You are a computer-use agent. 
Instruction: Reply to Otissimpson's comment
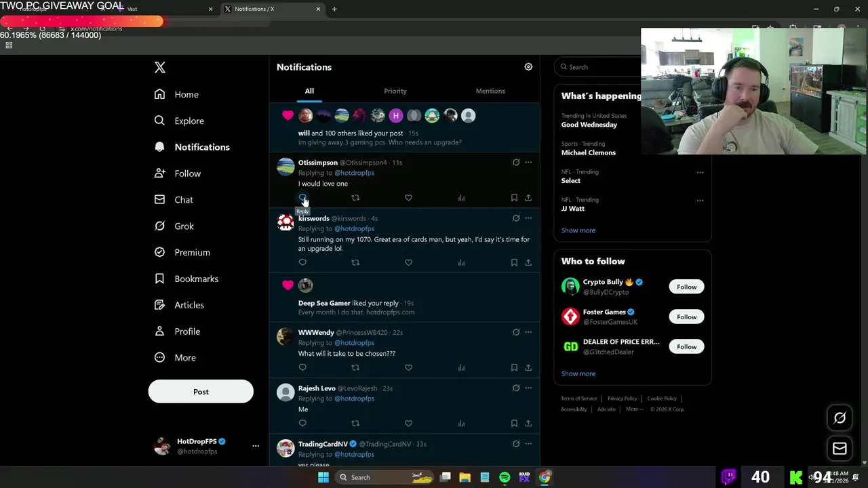pos(302,198)
